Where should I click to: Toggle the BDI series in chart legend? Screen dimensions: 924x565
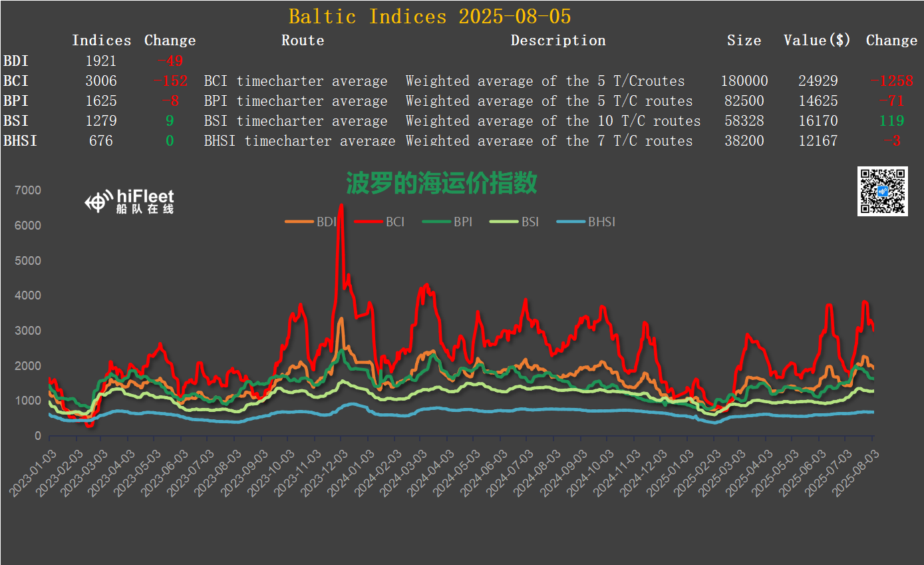pyautogui.click(x=311, y=222)
